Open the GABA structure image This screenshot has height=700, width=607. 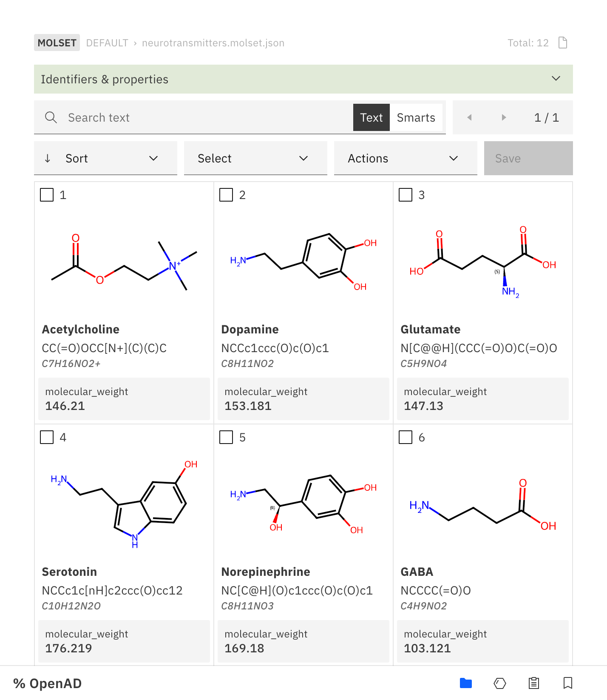tap(483, 504)
